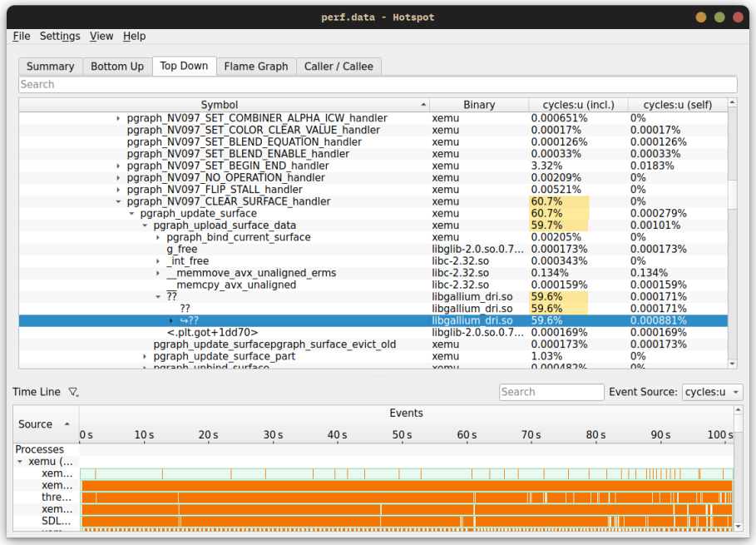This screenshot has width=756, height=545.
Task: Open the Settings menu
Action: point(60,36)
